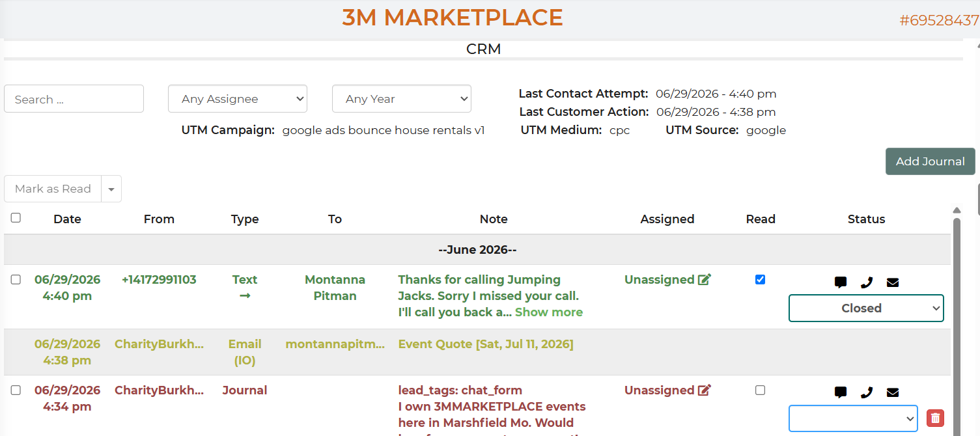Viewport: 980px width, 436px height.
Task: Click the Search input field
Action: tap(74, 99)
